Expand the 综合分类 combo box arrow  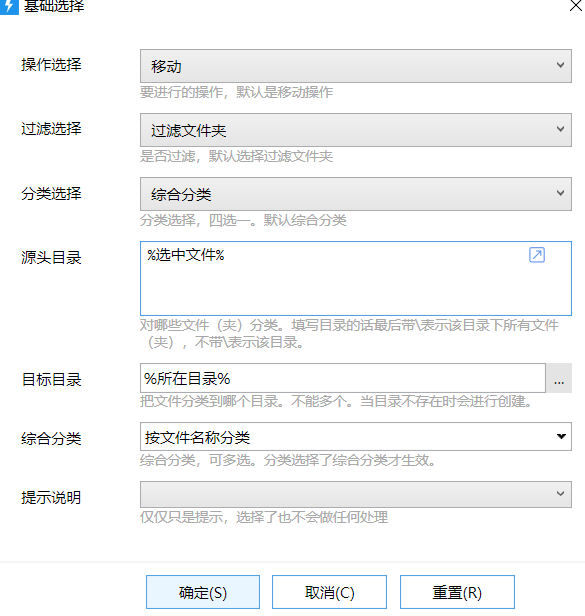pos(561,436)
